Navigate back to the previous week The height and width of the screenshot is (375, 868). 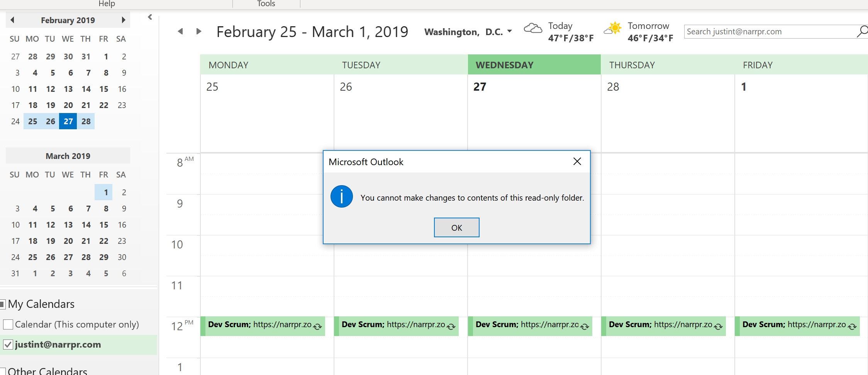click(180, 31)
